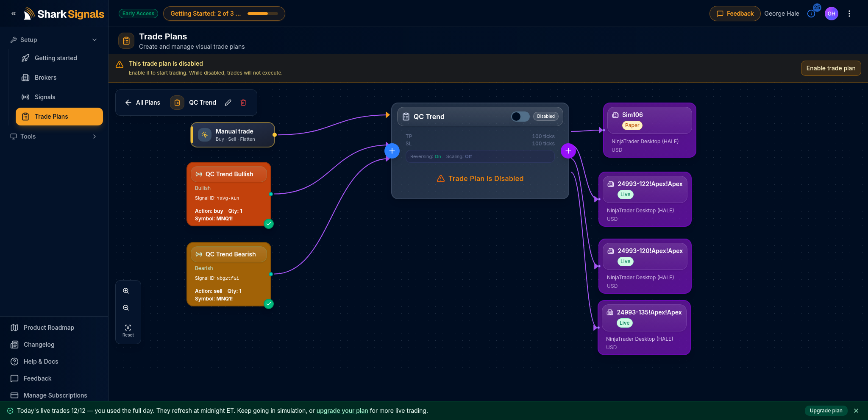
Task: Open the Signals page
Action: [59, 97]
